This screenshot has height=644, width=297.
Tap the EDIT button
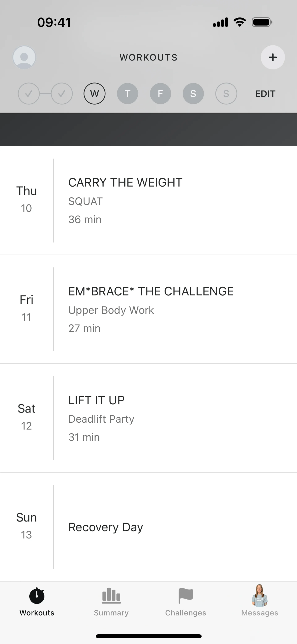coord(265,94)
